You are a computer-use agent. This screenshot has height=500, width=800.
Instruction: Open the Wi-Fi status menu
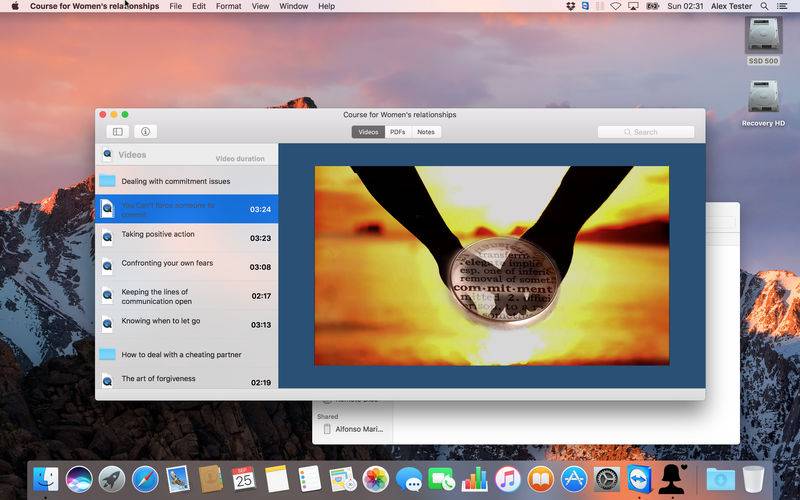(616, 6)
